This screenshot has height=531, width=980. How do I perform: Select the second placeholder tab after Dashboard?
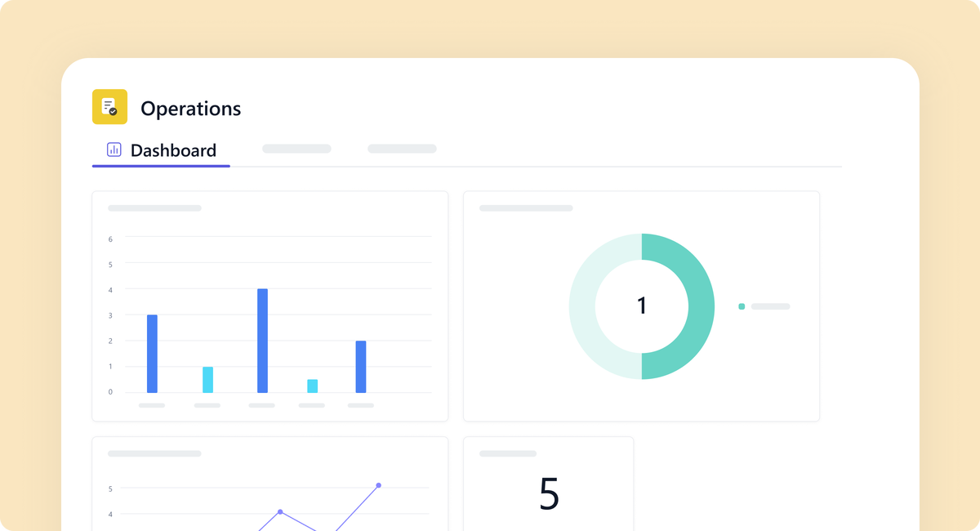coord(296,149)
